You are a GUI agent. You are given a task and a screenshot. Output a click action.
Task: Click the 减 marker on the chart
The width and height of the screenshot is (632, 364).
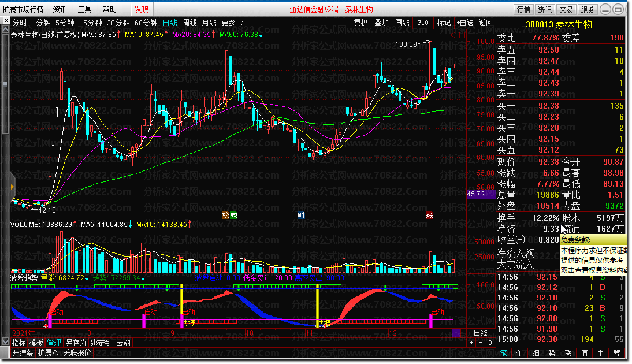[233, 216]
